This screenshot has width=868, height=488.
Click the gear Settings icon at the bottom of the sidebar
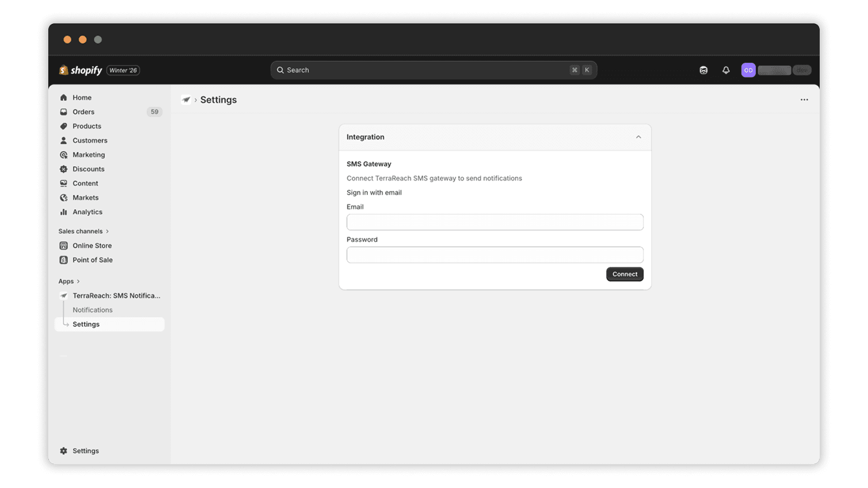pyautogui.click(x=63, y=451)
